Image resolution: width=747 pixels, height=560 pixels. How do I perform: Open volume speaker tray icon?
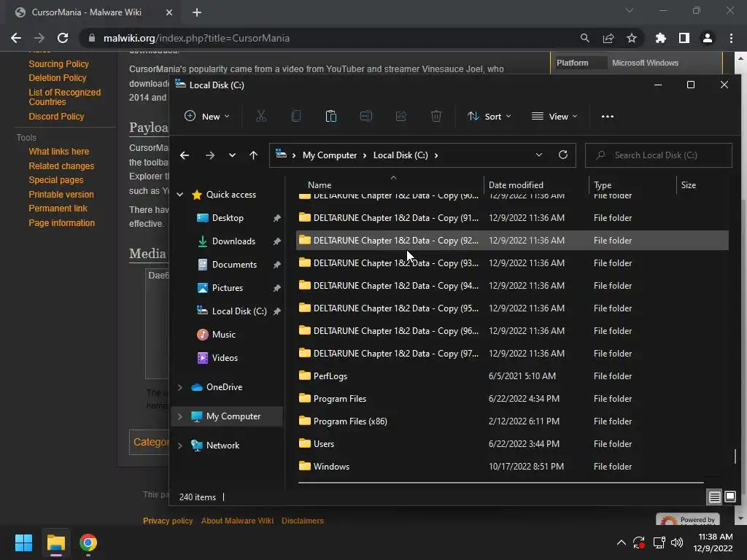point(677,542)
